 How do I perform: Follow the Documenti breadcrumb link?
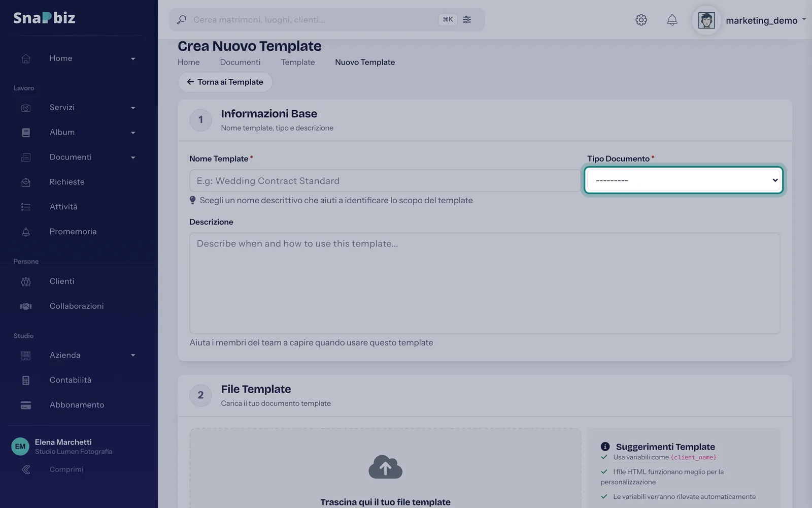pyautogui.click(x=240, y=62)
